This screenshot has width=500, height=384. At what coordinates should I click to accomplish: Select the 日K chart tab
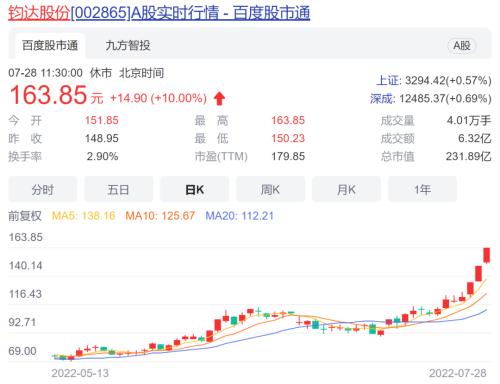[x=194, y=190]
